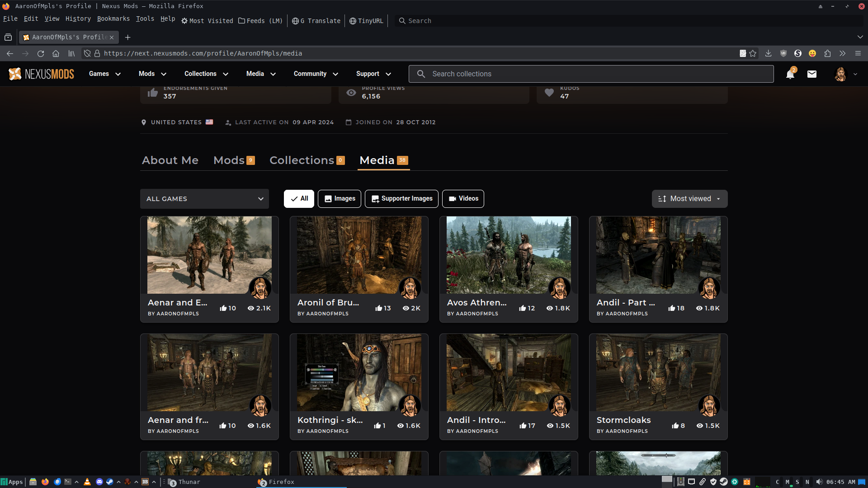
Task: Expand the Community navigation menu
Action: pos(316,74)
